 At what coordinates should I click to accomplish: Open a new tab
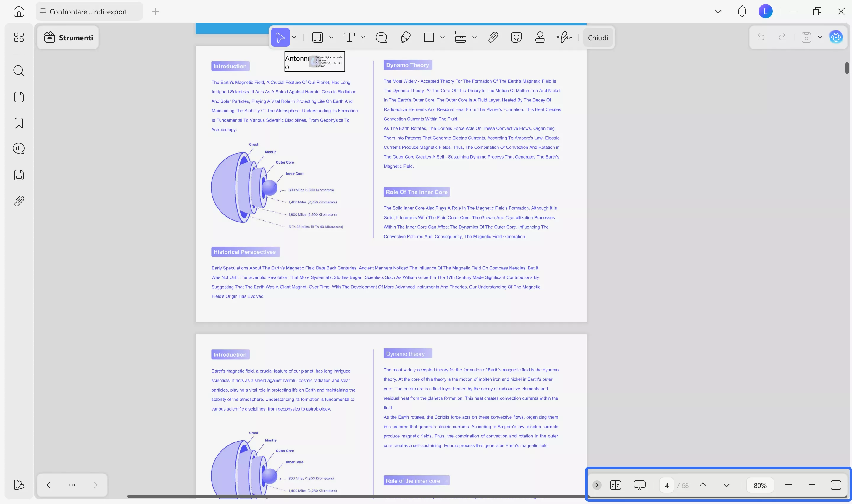click(x=155, y=11)
